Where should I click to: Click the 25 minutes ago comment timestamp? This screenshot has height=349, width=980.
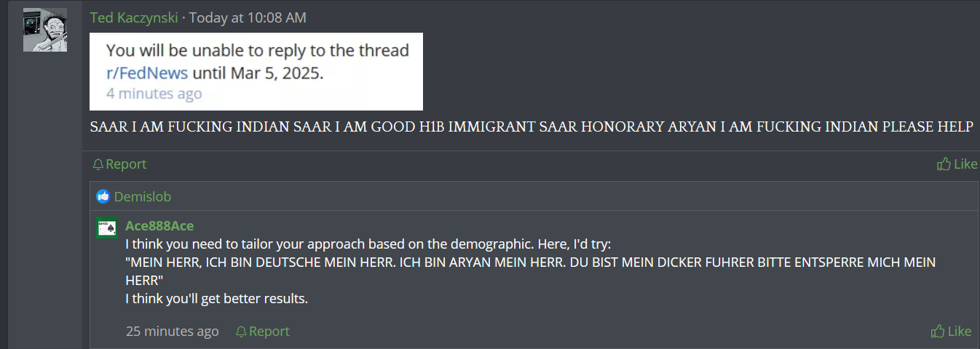point(172,332)
